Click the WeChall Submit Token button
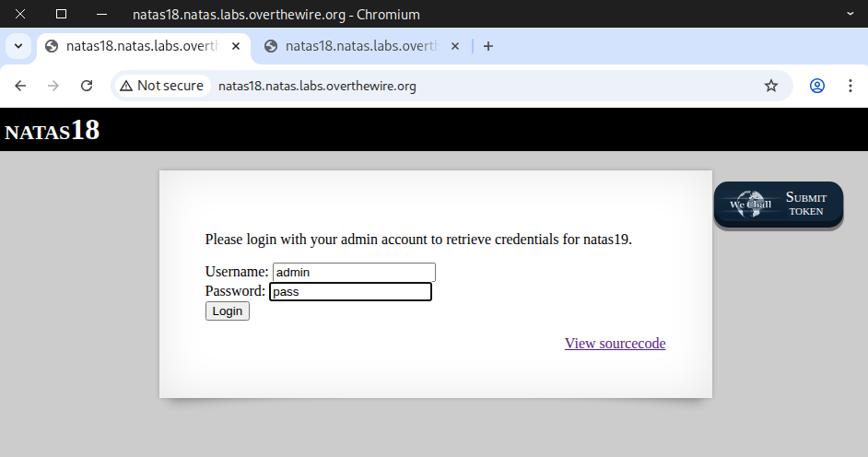Screen dimensions: 868x457 (x=779, y=205)
